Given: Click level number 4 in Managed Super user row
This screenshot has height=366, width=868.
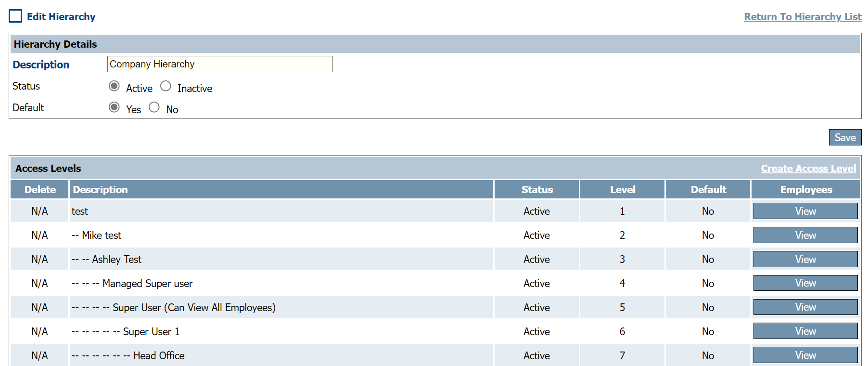Looking at the screenshot, I should [622, 283].
